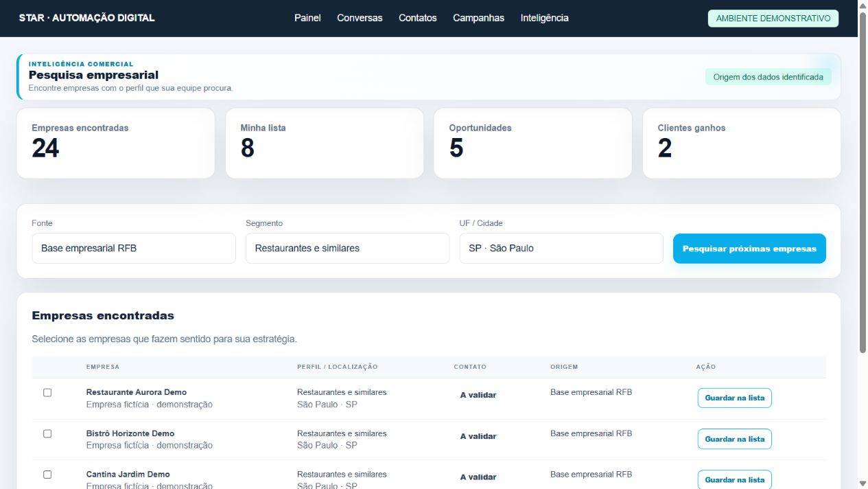Click Guardar na lista for Restaurante Aurora Demo
The height and width of the screenshot is (489, 868).
(735, 398)
